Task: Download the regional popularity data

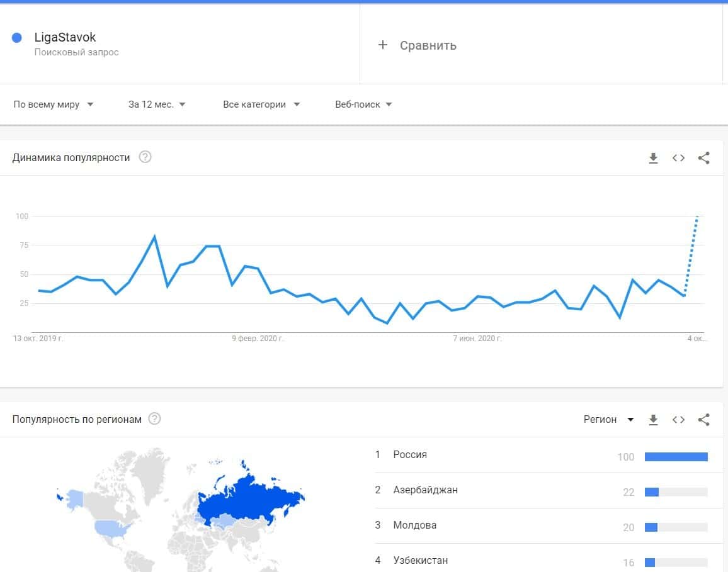Action: (x=653, y=420)
